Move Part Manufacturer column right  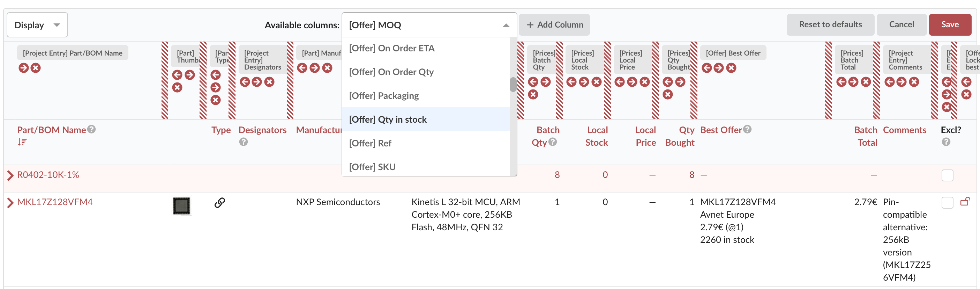315,68
